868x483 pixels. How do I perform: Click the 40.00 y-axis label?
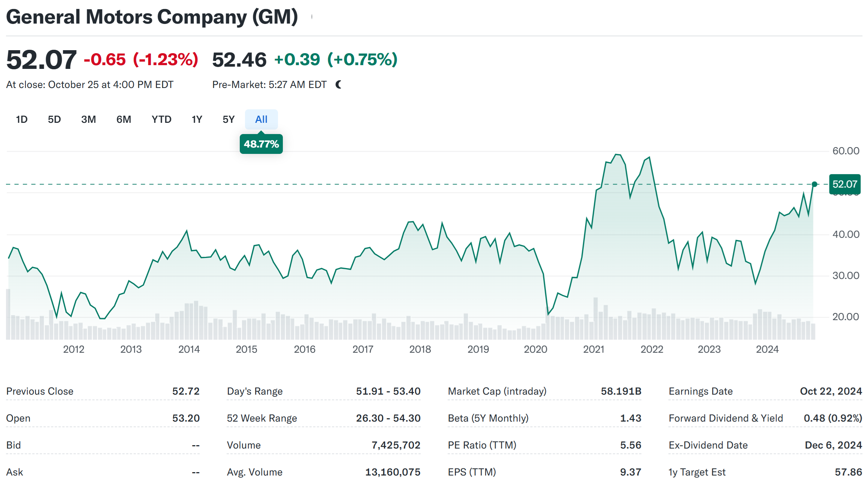tap(846, 234)
